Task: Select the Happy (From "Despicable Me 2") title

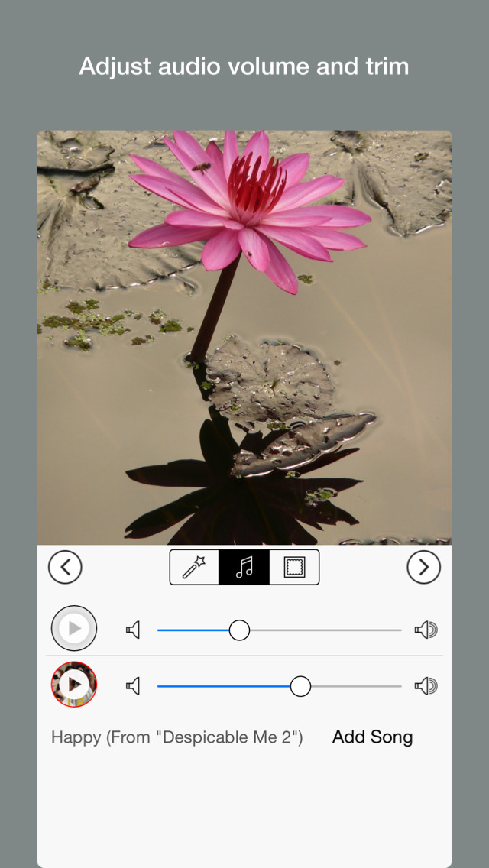Action: coord(176,737)
